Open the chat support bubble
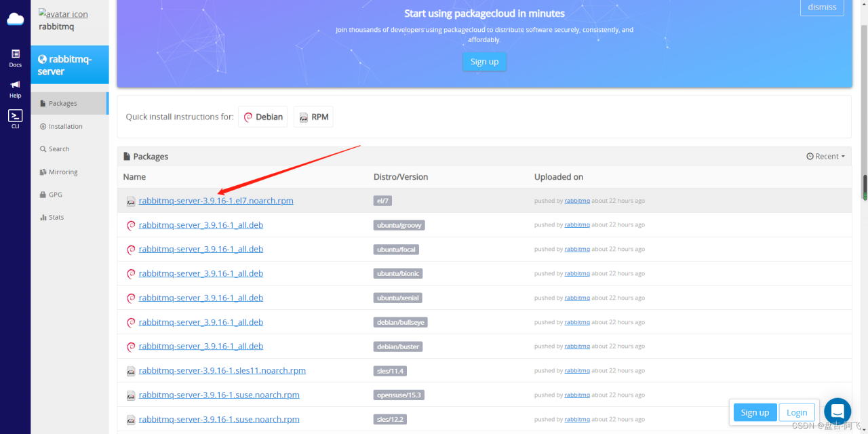868x434 pixels. [837, 412]
